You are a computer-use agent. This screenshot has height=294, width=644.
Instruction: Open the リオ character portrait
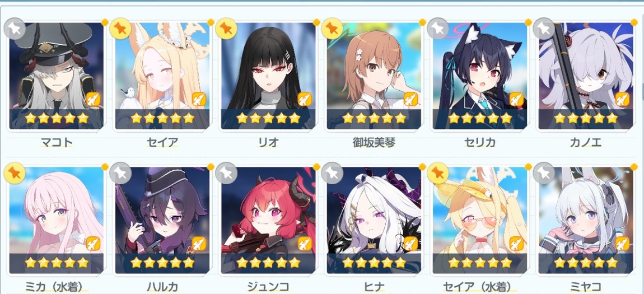click(268, 76)
